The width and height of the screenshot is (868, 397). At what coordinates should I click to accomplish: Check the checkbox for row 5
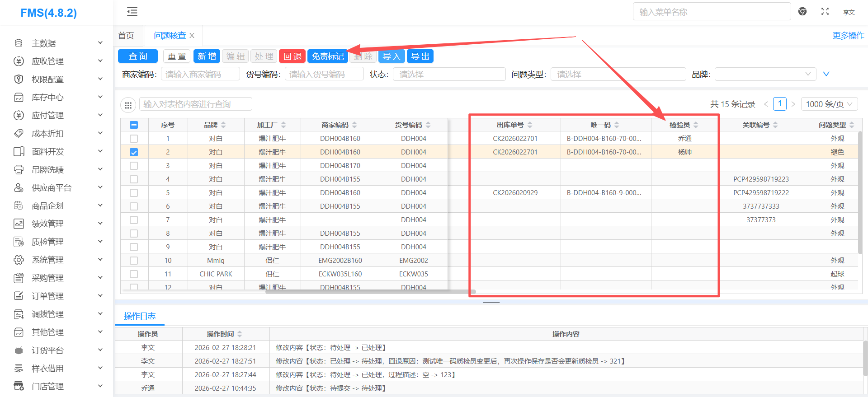134,193
